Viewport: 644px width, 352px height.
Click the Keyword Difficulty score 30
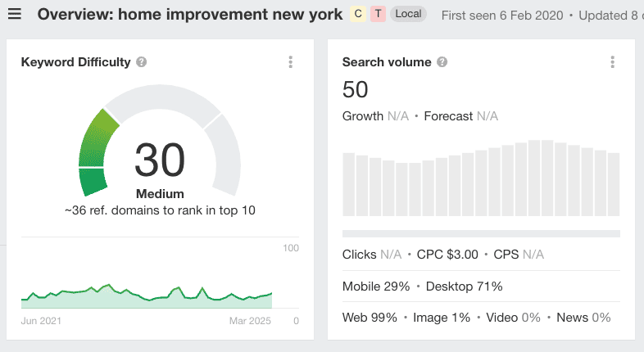click(160, 160)
